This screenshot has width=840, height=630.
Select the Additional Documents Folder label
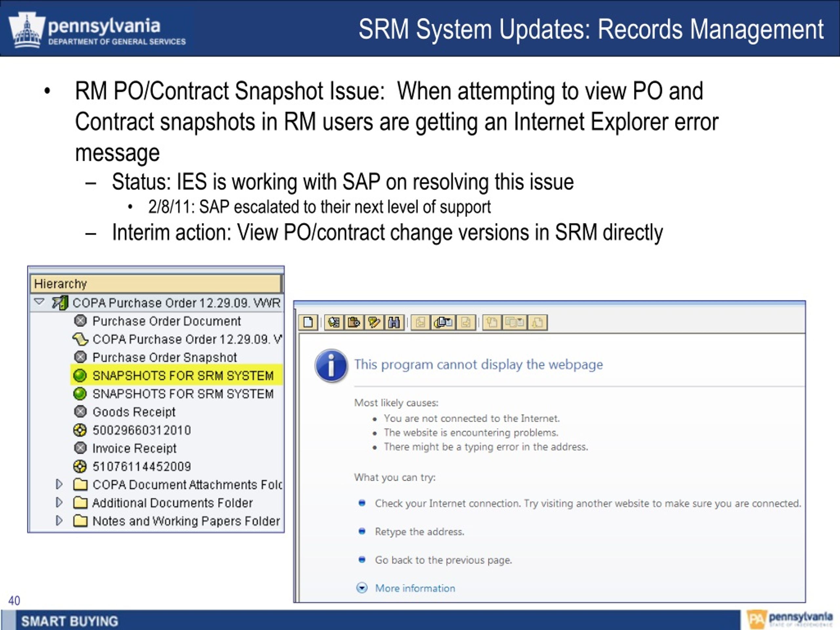click(172, 503)
